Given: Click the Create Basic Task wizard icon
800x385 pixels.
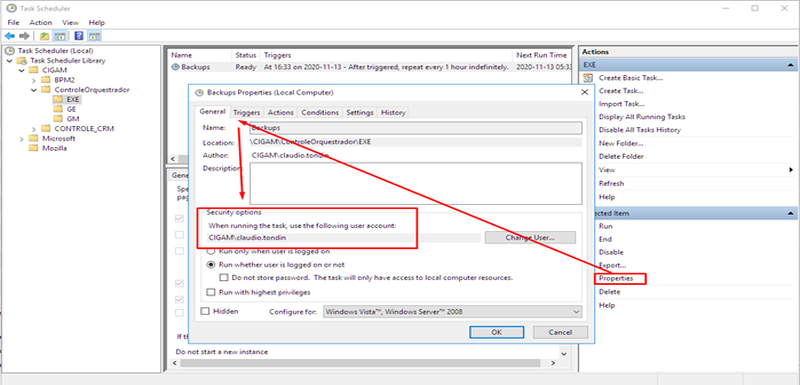Looking at the screenshot, I should pyautogui.click(x=588, y=78).
